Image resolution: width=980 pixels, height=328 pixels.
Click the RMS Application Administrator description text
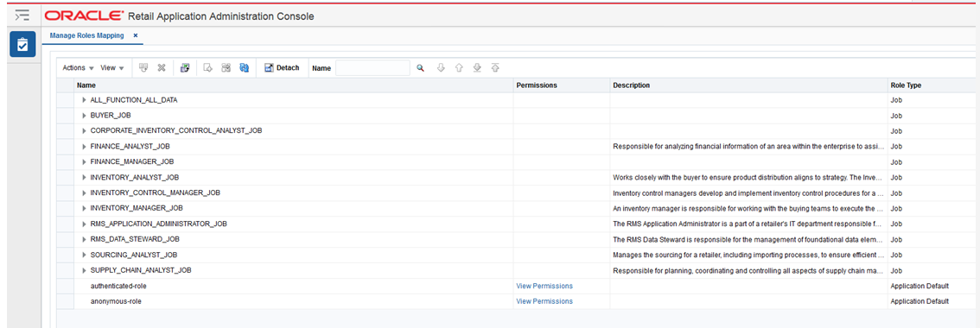(748, 224)
